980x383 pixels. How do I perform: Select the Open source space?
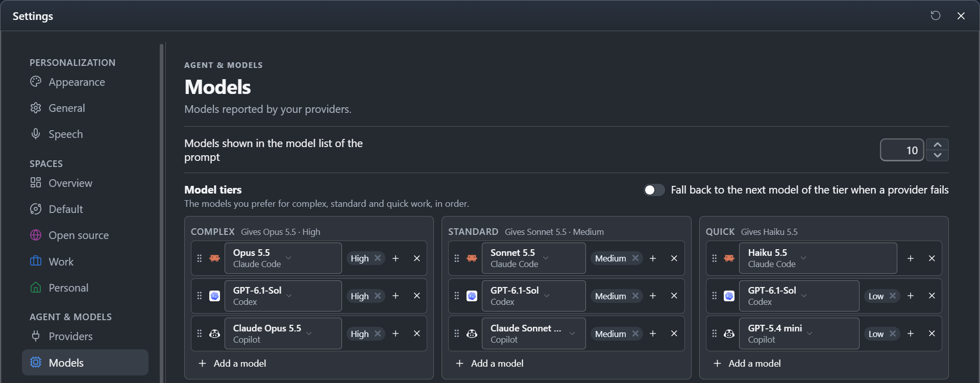85,235
